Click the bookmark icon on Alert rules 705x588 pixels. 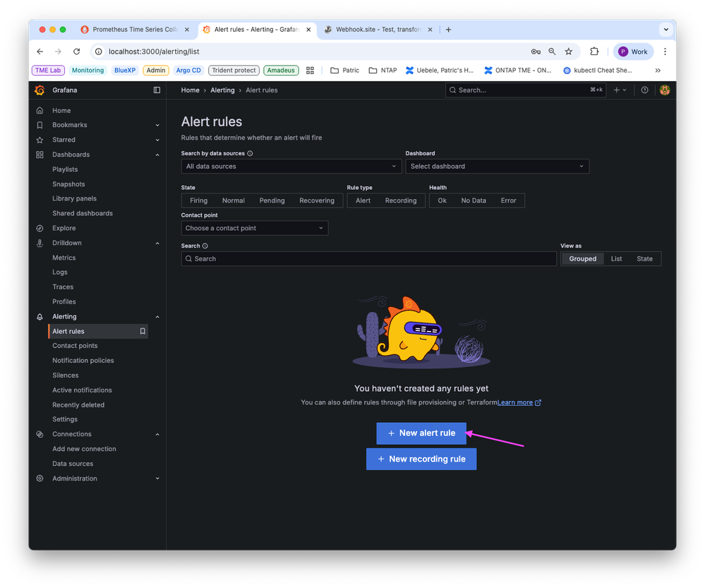coord(143,331)
